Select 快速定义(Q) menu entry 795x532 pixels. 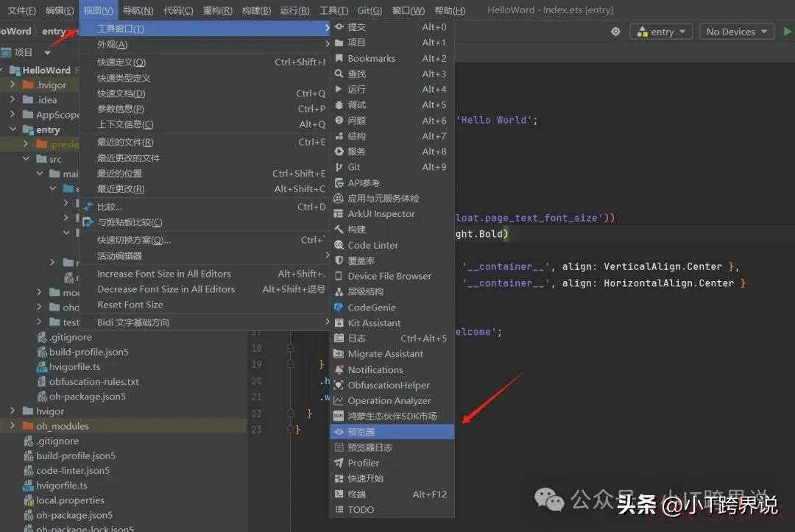(205, 62)
